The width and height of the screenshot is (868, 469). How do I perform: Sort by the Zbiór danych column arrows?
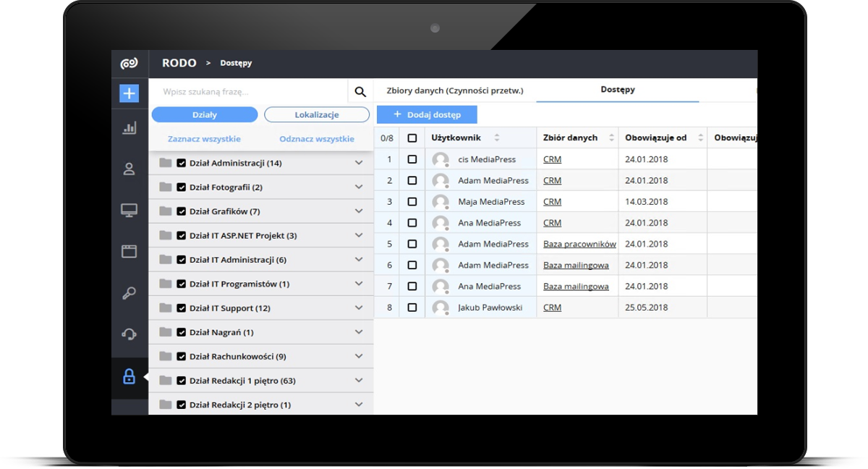(611, 138)
